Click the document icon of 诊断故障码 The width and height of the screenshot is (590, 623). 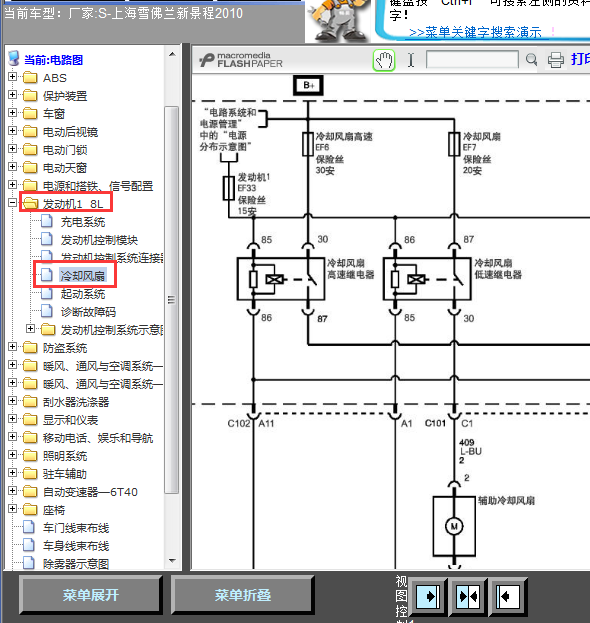pyautogui.click(x=47, y=311)
